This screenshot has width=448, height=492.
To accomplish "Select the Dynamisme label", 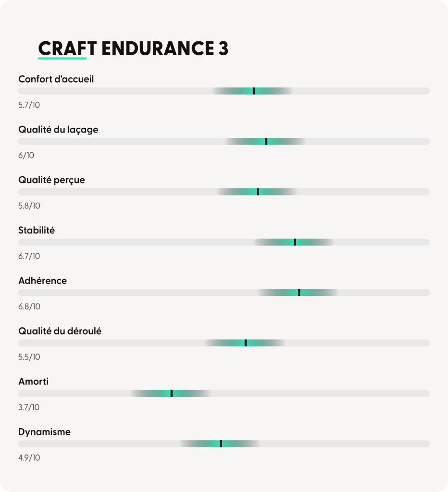I will point(44,432).
